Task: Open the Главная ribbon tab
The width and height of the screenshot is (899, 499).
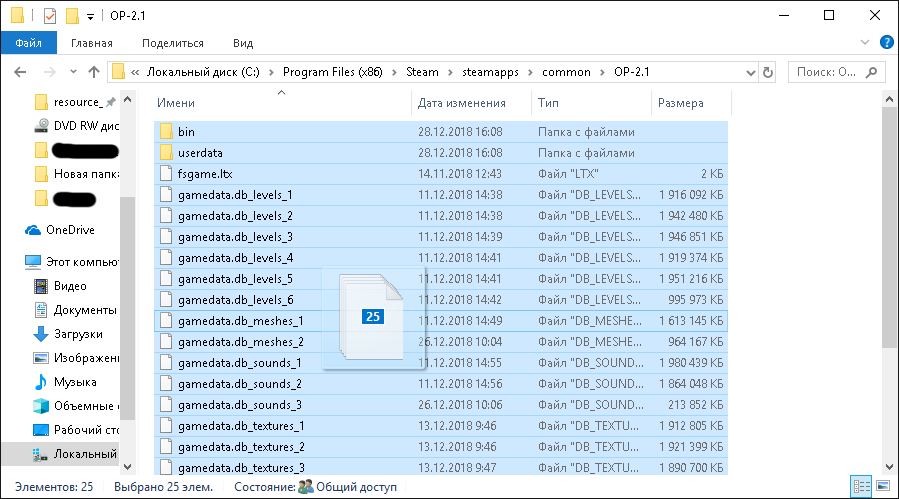Action: tap(92, 43)
